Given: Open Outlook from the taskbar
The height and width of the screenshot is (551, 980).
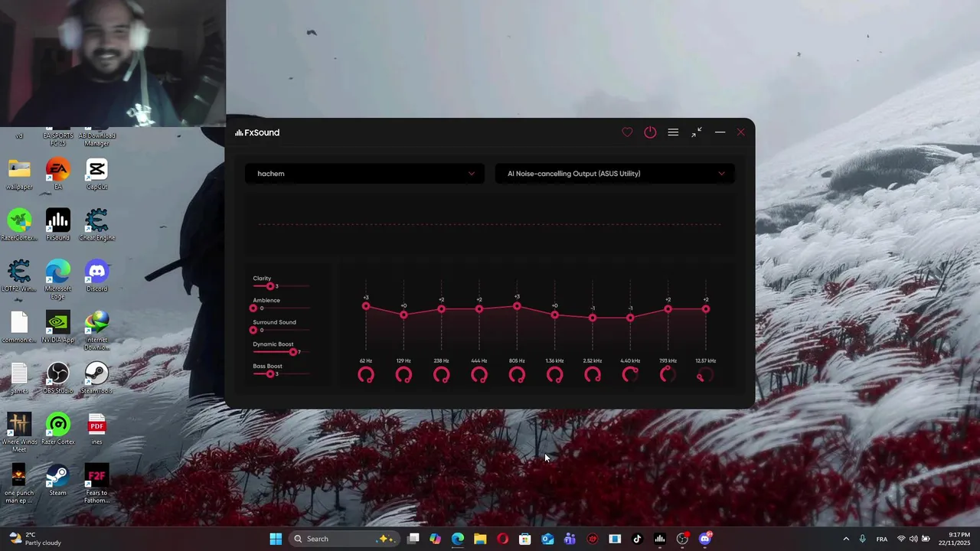Looking at the screenshot, I should coord(547,539).
